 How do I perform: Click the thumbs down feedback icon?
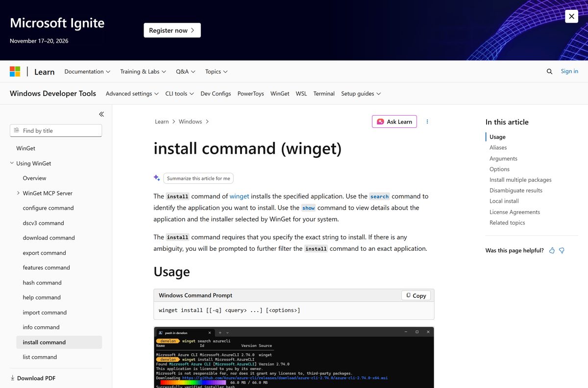pyautogui.click(x=562, y=250)
